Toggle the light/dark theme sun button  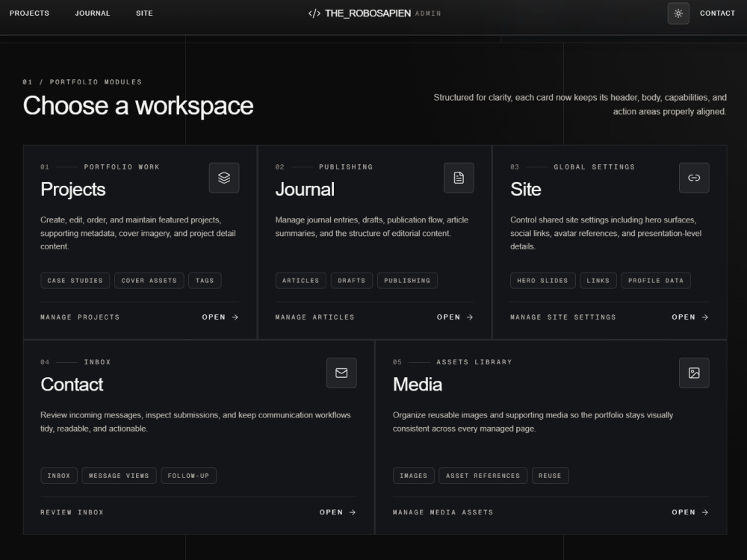point(678,13)
